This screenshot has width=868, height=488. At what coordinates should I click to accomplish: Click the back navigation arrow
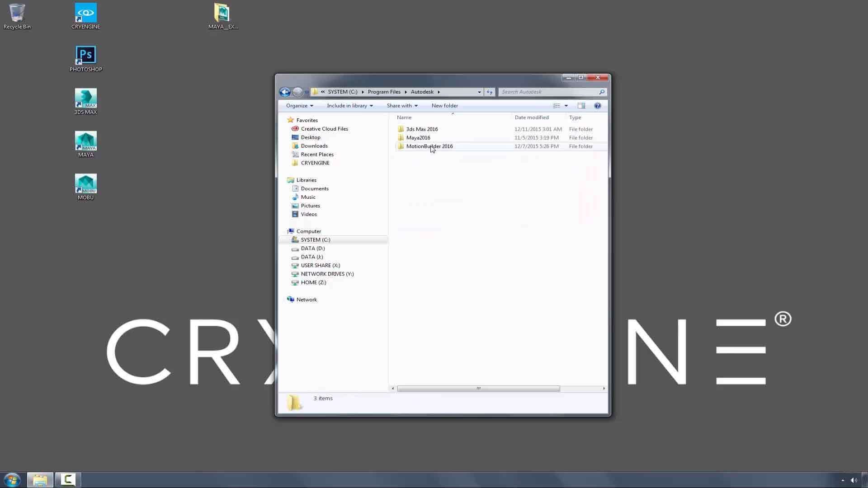(285, 92)
